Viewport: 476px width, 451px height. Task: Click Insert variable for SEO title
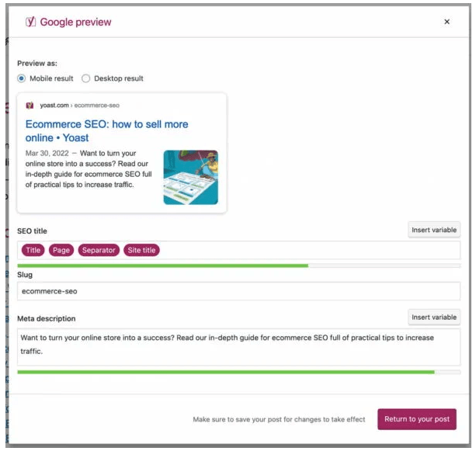(x=433, y=230)
